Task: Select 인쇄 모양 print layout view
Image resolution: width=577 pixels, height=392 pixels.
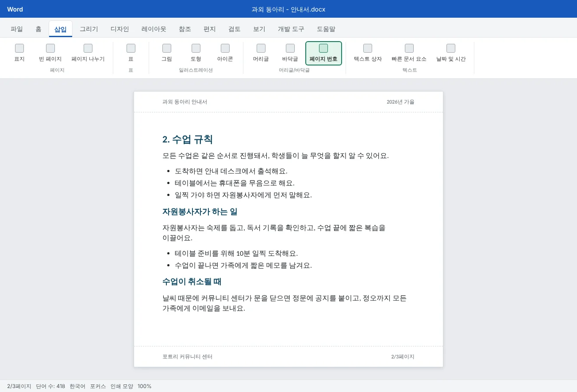Action: click(x=122, y=386)
